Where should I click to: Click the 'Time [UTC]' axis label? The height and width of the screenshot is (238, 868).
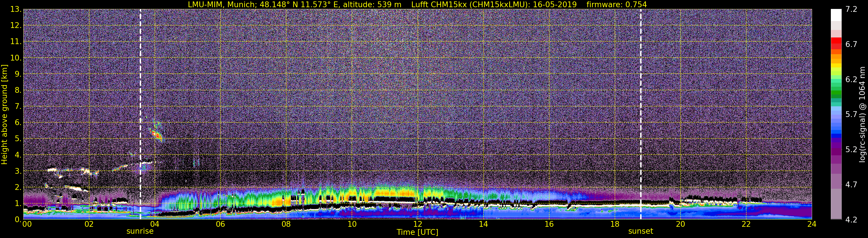(417, 232)
